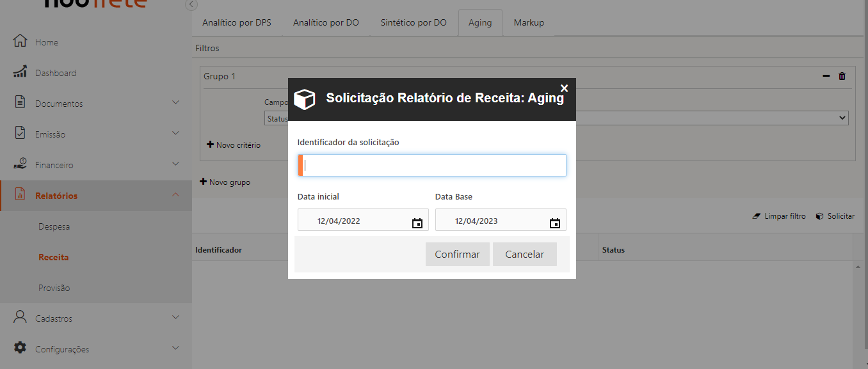This screenshot has height=369, width=868.
Task: Click the Dashboard chart icon
Action: pos(20,72)
